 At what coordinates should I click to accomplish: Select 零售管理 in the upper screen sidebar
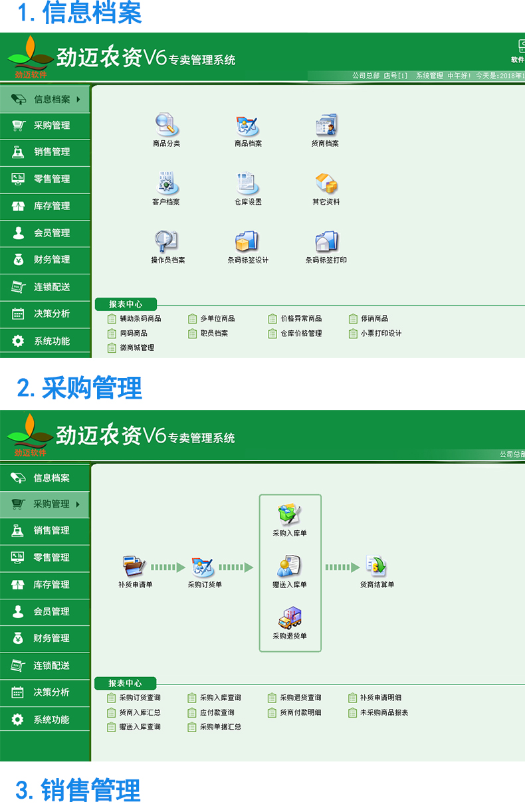coord(45,179)
